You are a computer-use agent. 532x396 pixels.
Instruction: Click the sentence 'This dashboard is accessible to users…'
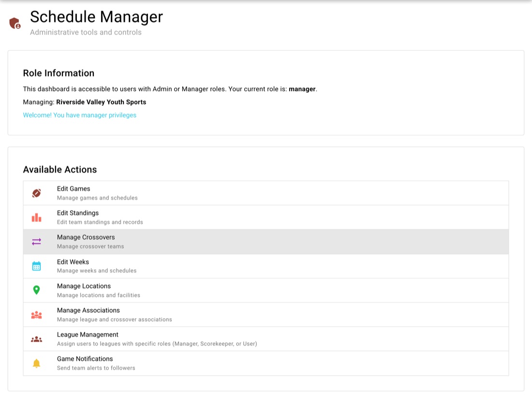coord(170,89)
